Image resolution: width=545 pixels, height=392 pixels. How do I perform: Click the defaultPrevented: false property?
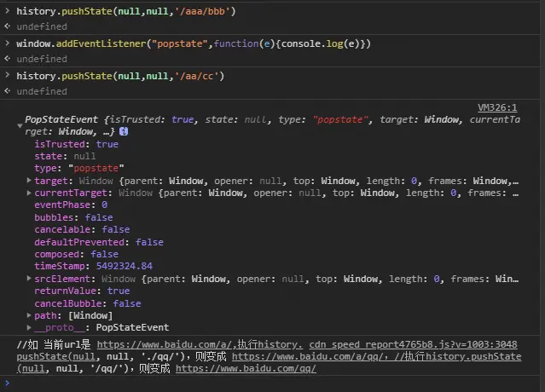(99, 242)
